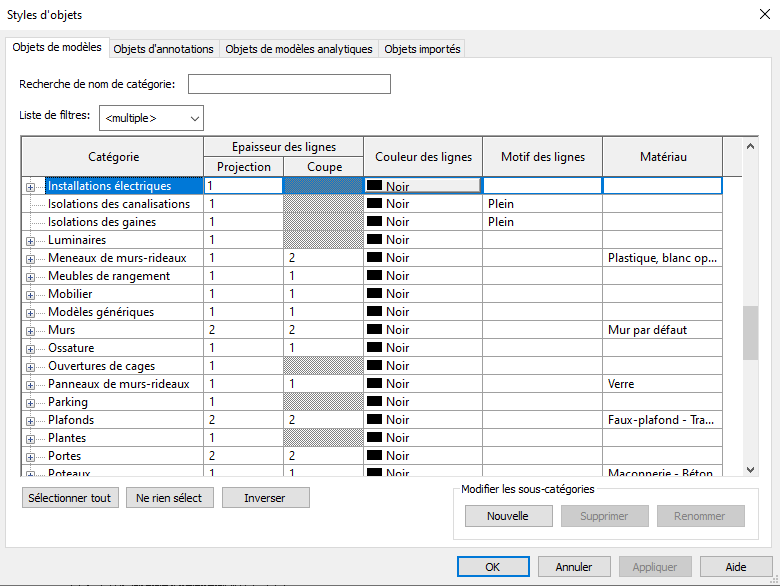Expand the Portes category node

(x=30, y=456)
